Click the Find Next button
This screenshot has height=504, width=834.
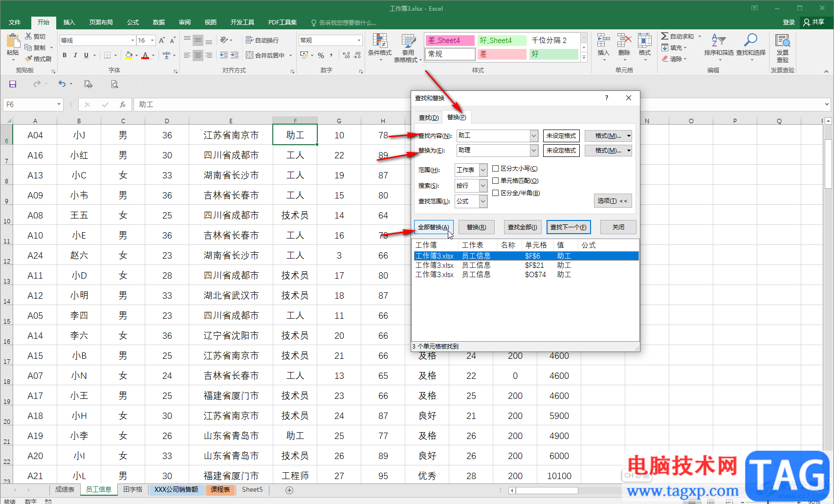[x=569, y=227]
